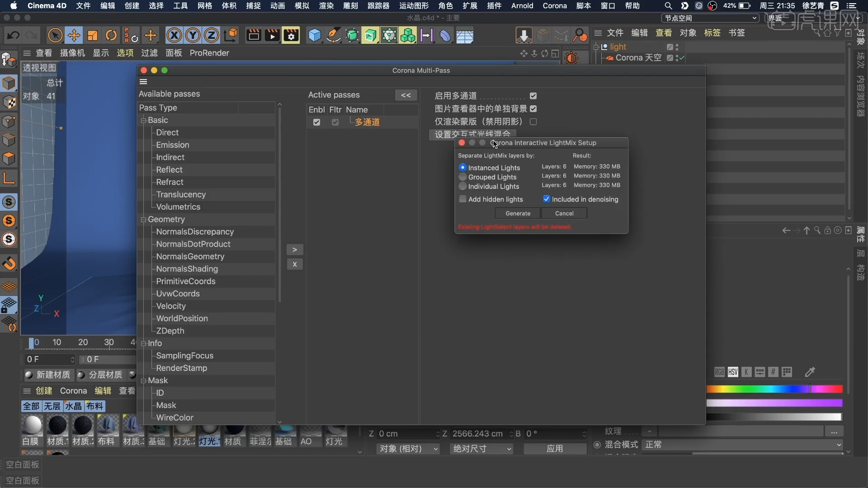
Task: Select Grouped Lights radio option
Action: 462,177
